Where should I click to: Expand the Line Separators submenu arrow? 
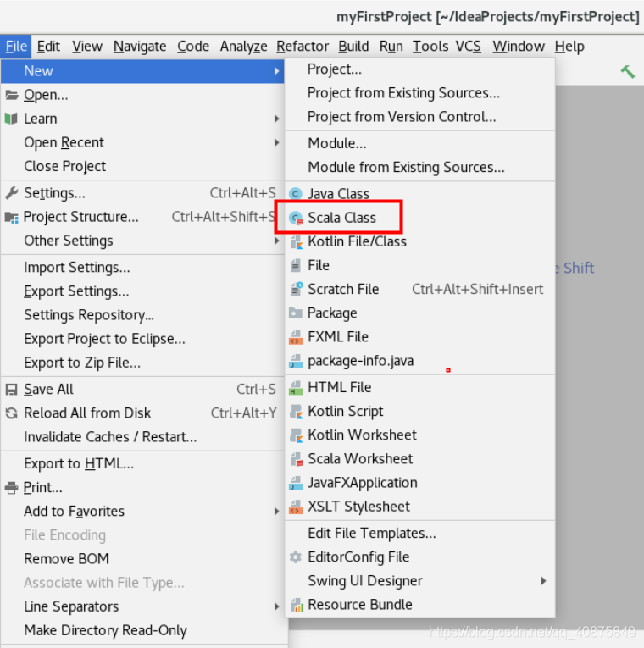pyautogui.click(x=276, y=606)
